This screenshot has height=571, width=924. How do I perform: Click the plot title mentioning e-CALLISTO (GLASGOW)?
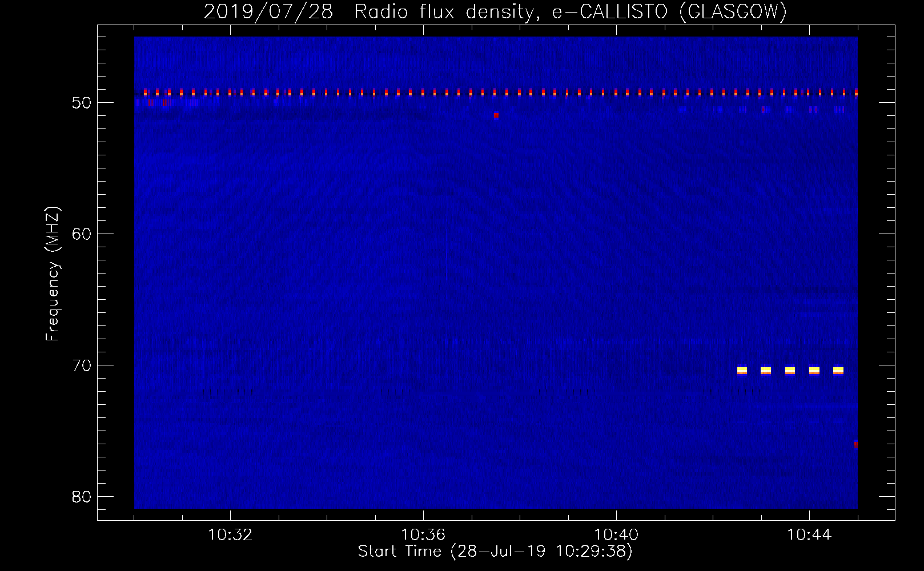tap(496, 11)
